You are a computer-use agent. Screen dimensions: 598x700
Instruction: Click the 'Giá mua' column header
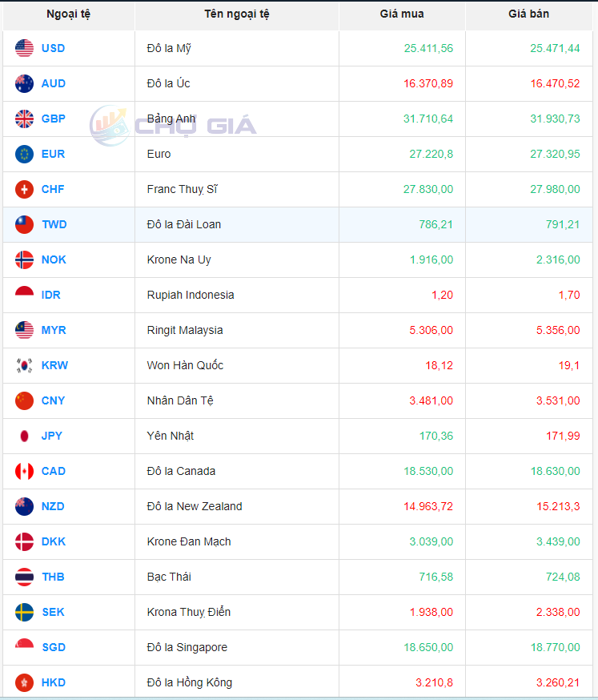click(402, 14)
